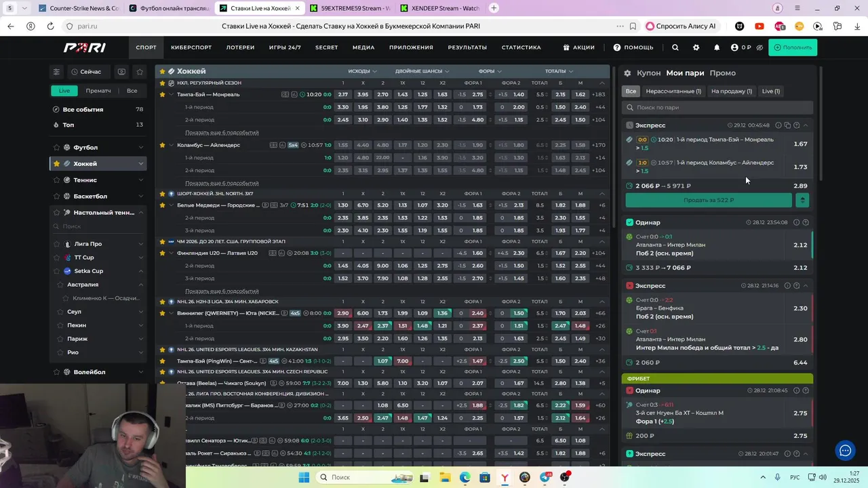868x488 pixels.
Task: Expand Футбол category chevron
Action: (x=140, y=148)
